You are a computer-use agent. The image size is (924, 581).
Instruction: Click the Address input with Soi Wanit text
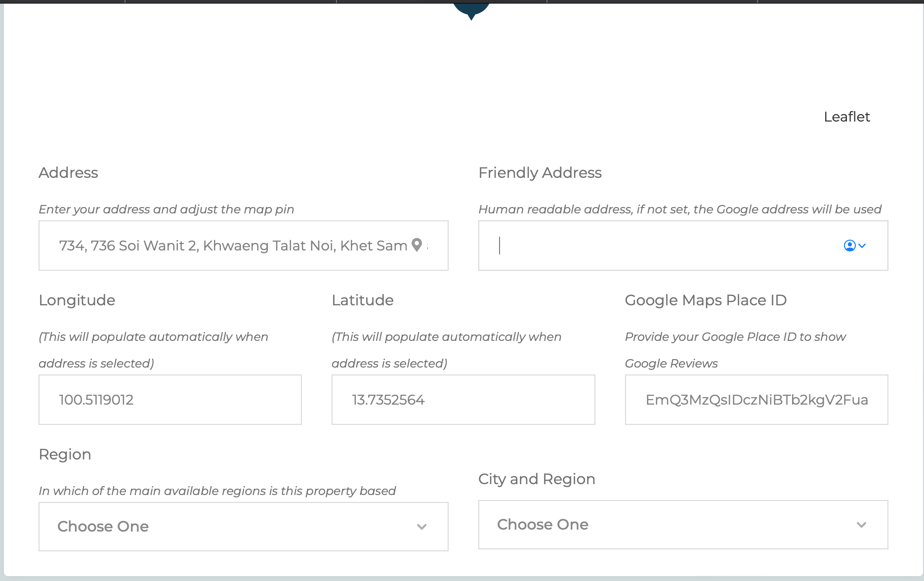232,246
